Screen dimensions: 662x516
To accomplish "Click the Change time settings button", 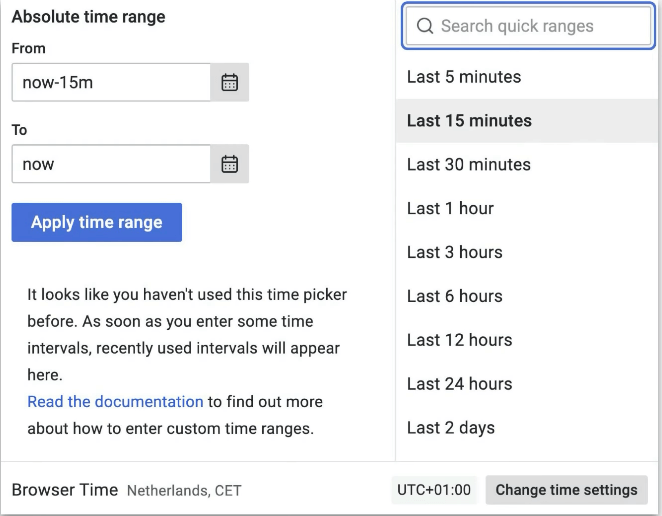I will click(566, 490).
